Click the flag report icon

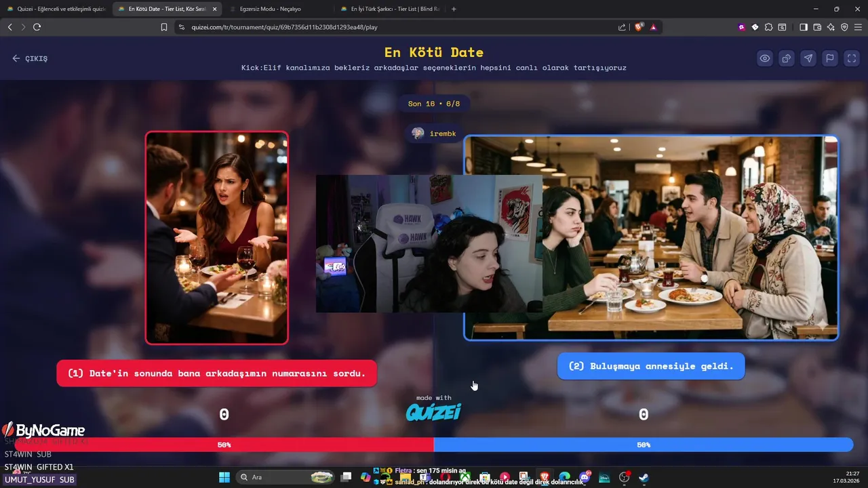pyautogui.click(x=830, y=58)
